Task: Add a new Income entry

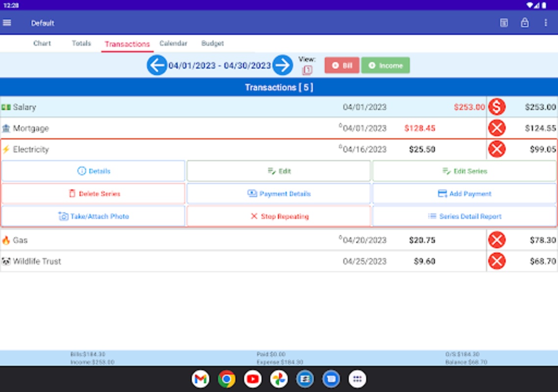Action: pos(385,66)
